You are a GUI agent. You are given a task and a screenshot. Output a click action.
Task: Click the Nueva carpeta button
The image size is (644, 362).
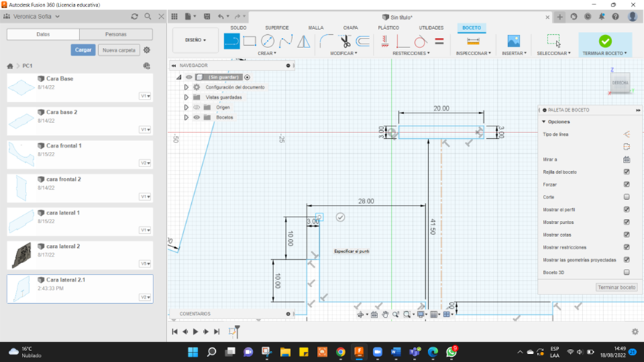(118, 50)
